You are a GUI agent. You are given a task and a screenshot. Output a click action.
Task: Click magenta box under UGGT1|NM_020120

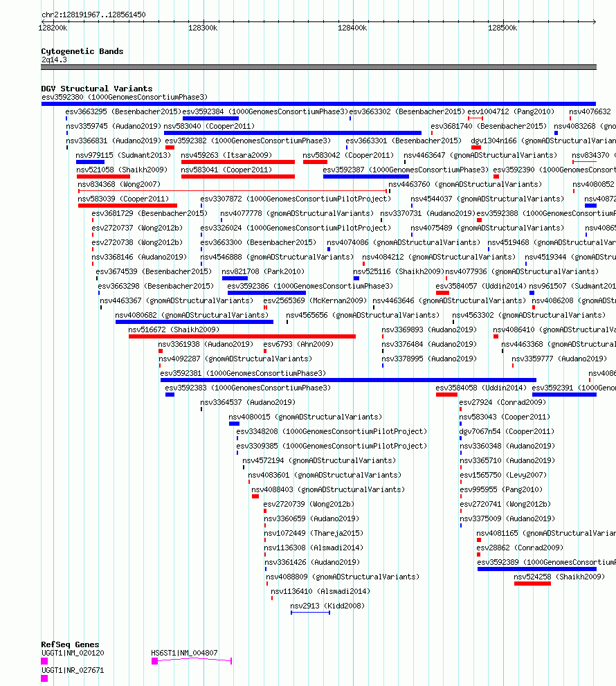44,661
